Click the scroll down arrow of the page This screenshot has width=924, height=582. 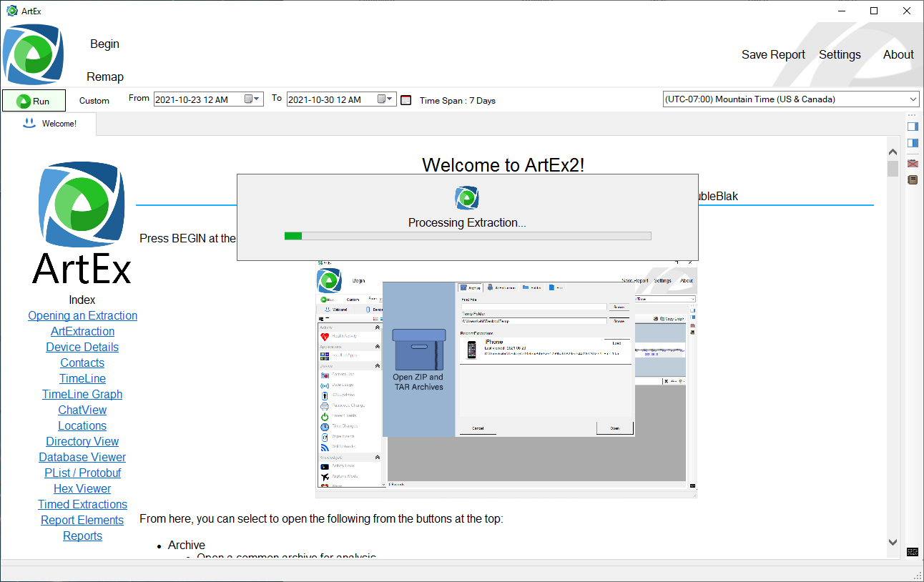[893, 543]
